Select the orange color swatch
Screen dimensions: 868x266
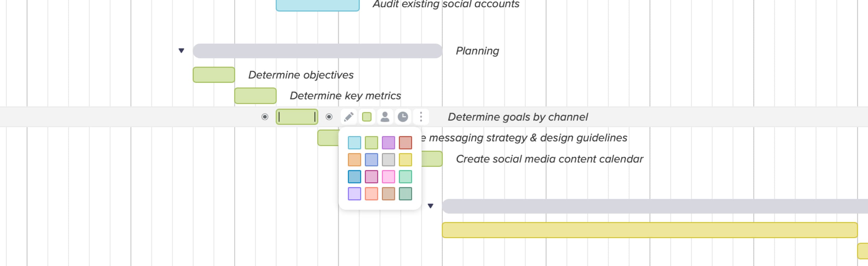point(354,159)
